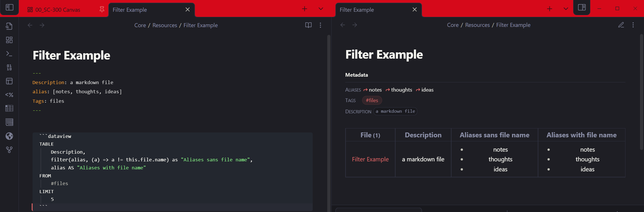This screenshot has height=212, width=644.
Task: Click the 'notes' alias in Metadata
Action: (x=375, y=90)
